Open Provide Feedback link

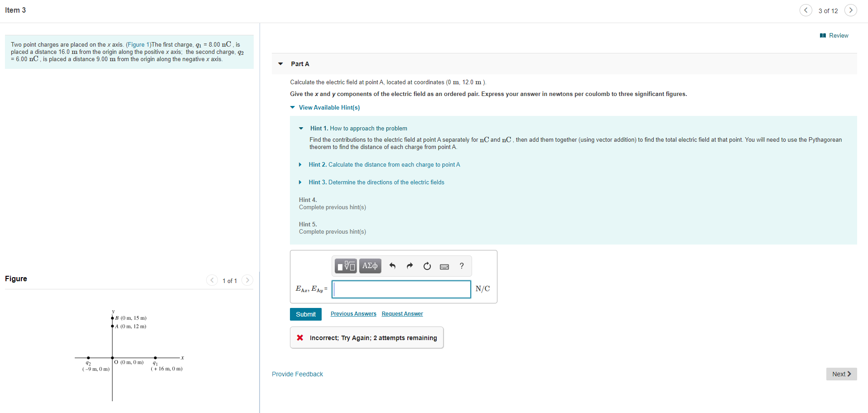point(297,374)
